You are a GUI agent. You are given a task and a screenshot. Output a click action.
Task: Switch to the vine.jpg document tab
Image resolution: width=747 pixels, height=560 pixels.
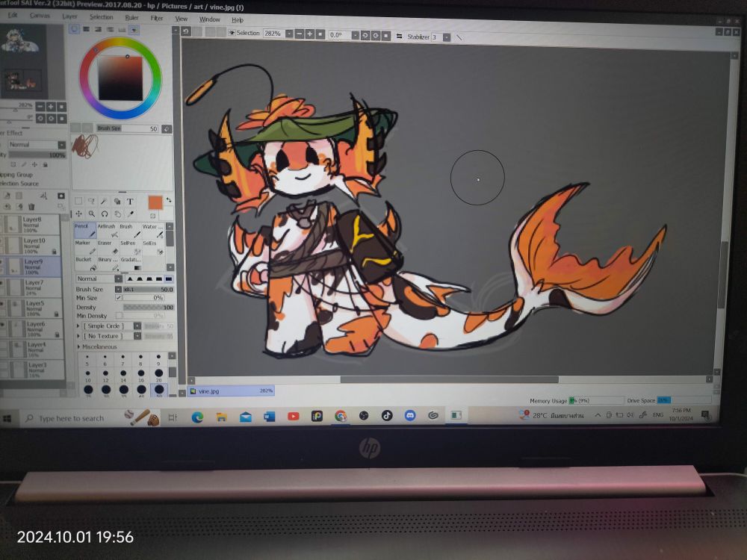pyautogui.click(x=232, y=391)
